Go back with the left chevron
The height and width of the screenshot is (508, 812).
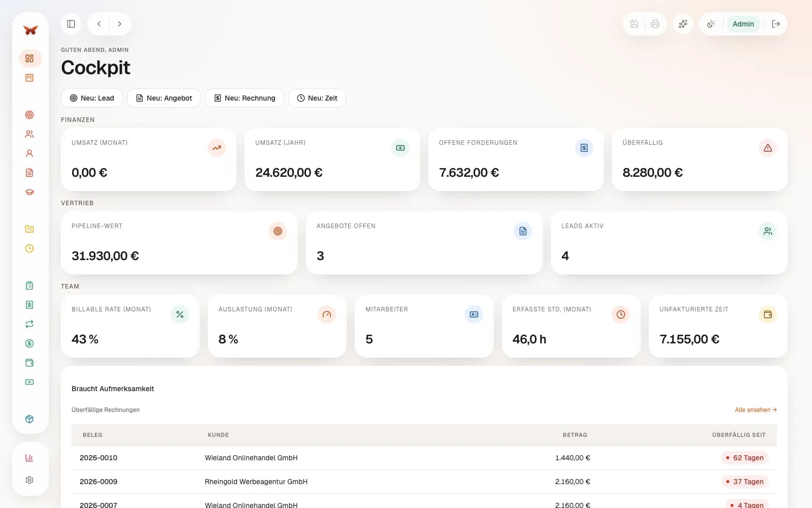(99, 24)
